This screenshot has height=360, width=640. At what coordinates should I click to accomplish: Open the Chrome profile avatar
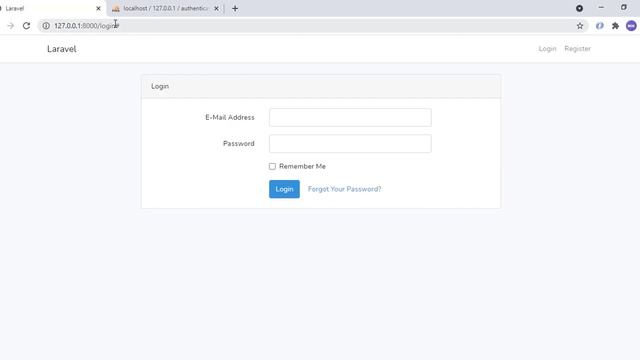pos(631,26)
